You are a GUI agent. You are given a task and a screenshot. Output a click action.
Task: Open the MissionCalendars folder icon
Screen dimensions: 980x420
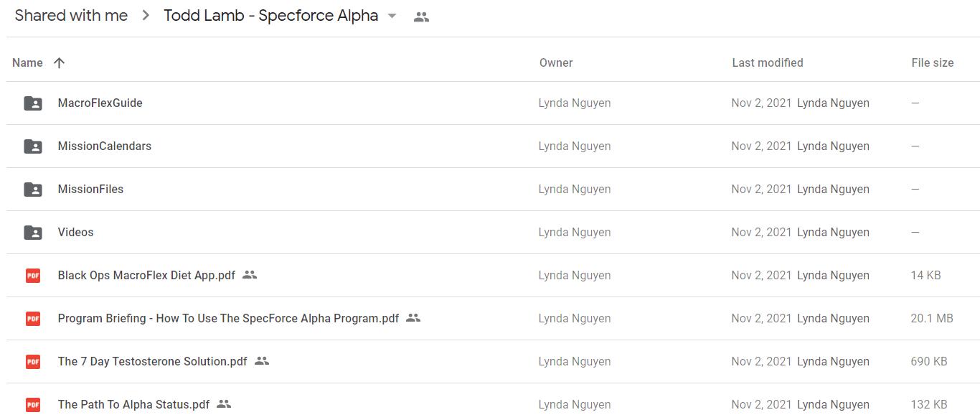[33, 146]
